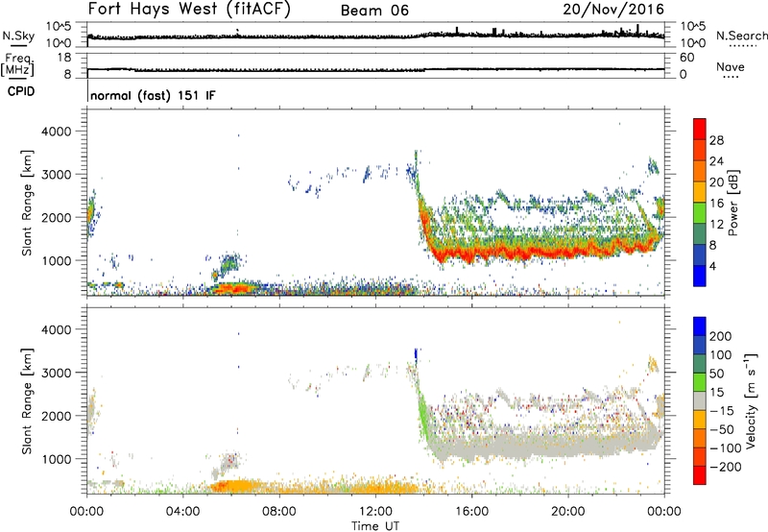768x532 pixels.
Task: Pick the grey -15 to 15 velocity segment
Action: tap(700, 400)
